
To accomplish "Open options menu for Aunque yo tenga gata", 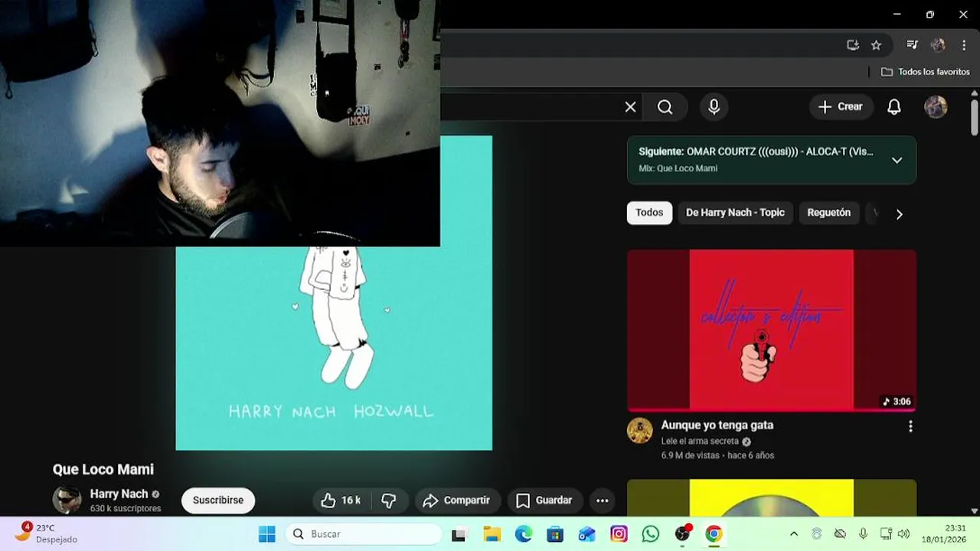I will click(910, 426).
